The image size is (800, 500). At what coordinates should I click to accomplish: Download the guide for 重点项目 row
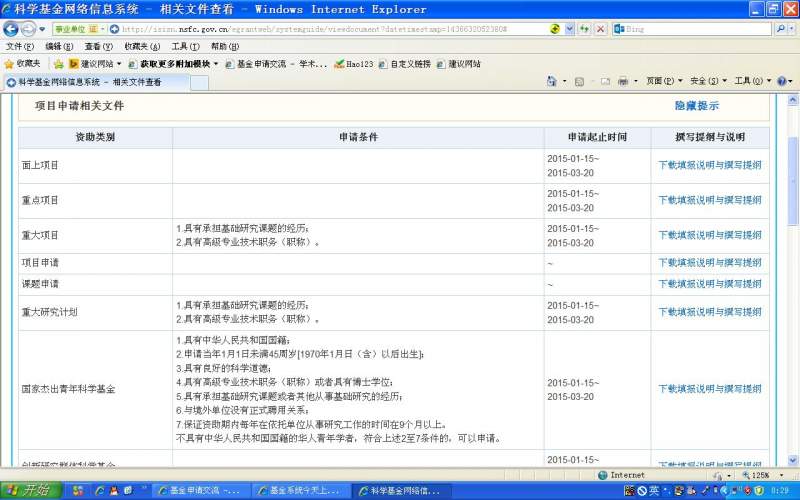(x=710, y=200)
